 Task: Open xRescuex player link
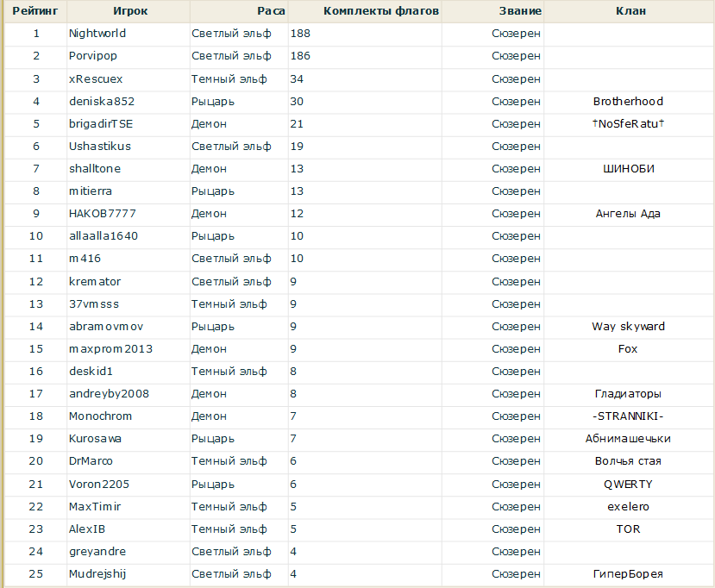(x=96, y=78)
